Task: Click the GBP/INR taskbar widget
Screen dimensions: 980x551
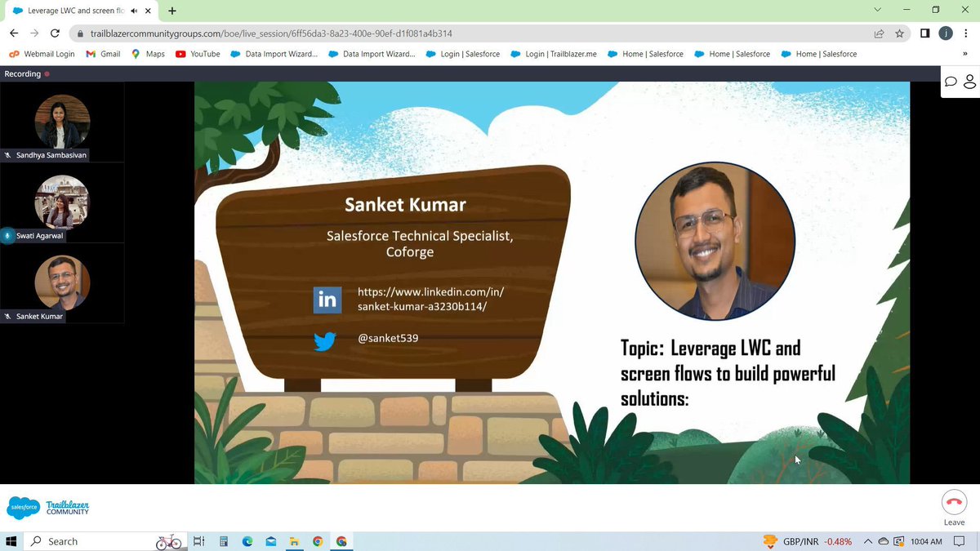Action: point(808,541)
